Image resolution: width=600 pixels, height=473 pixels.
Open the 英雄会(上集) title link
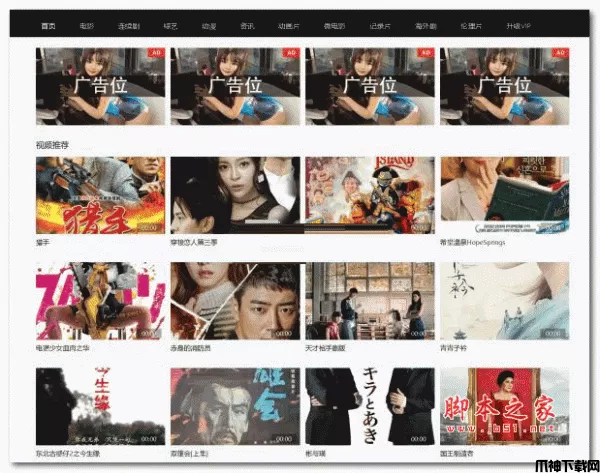click(189, 454)
